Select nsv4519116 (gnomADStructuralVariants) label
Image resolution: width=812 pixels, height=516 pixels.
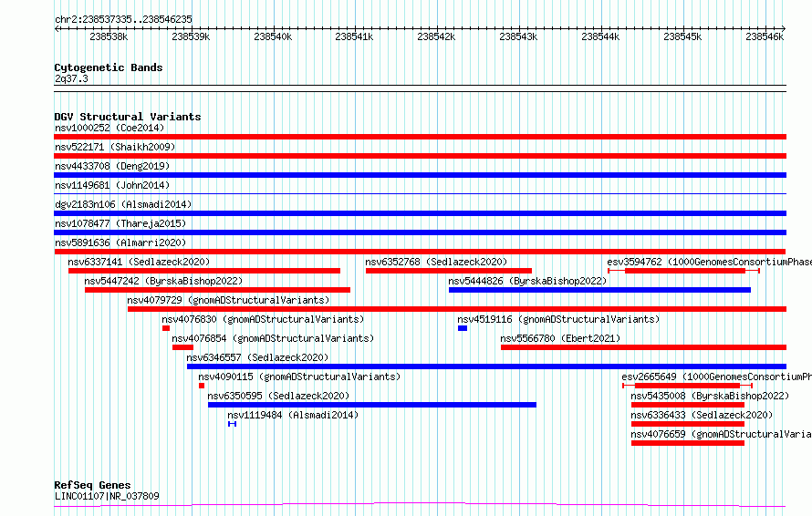[558, 319]
